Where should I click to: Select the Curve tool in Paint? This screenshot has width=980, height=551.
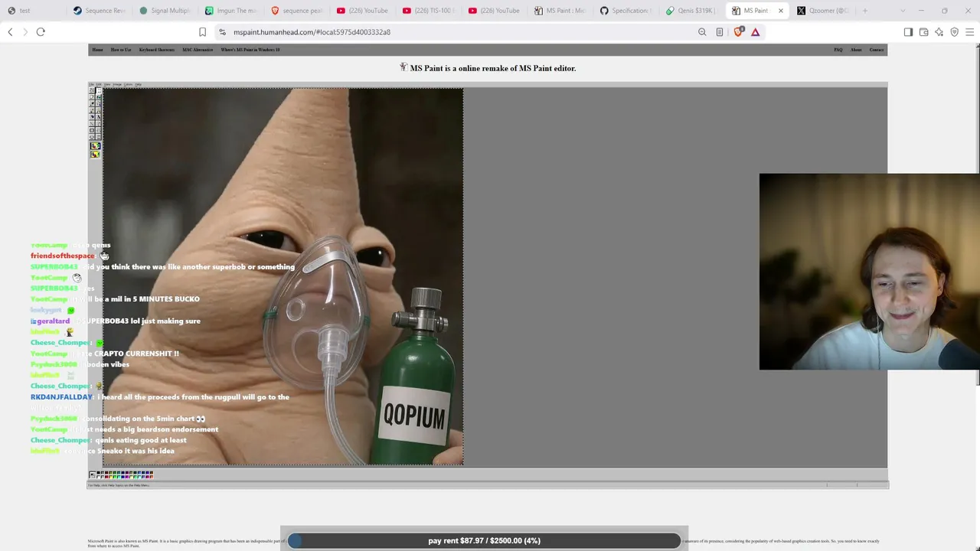pos(98,123)
